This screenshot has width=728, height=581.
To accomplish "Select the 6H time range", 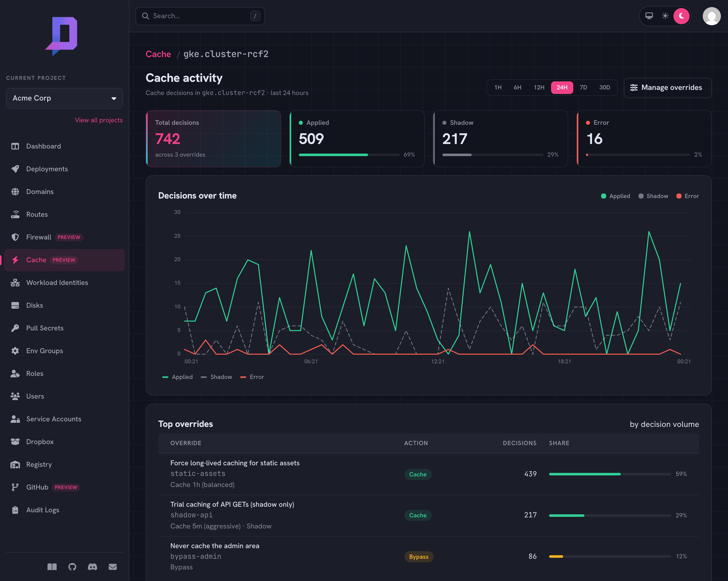I will [517, 87].
